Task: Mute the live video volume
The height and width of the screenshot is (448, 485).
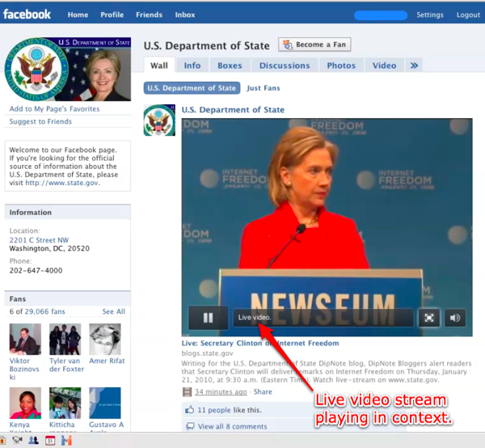Action: 455,318
